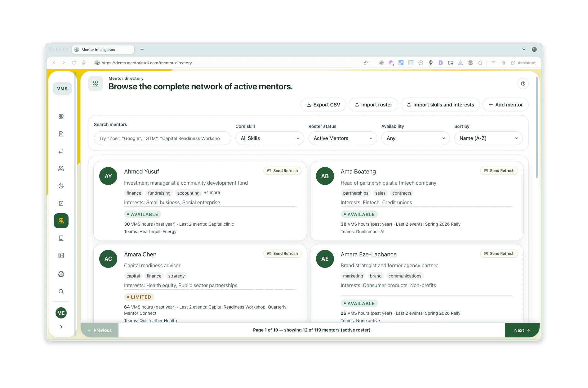The width and height of the screenshot is (588, 388).
Task: Open the Roster status Active Mentors dropdown
Action: click(343, 138)
